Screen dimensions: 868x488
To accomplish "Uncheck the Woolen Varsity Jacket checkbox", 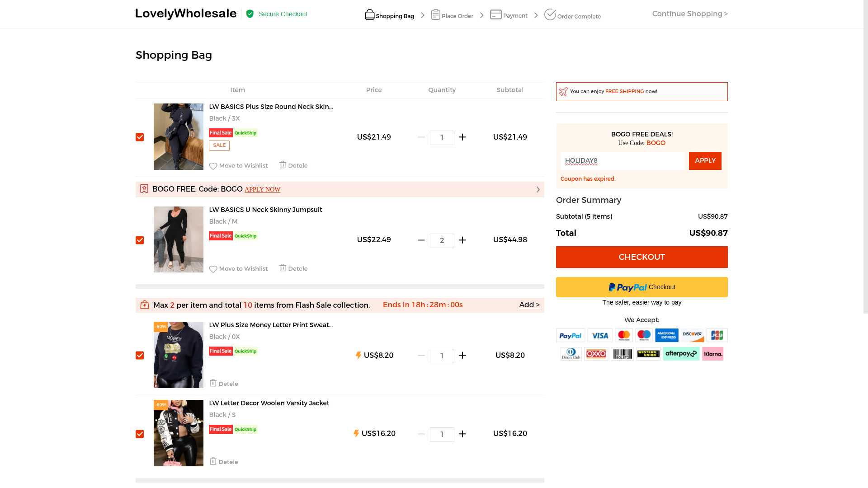I will [140, 434].
